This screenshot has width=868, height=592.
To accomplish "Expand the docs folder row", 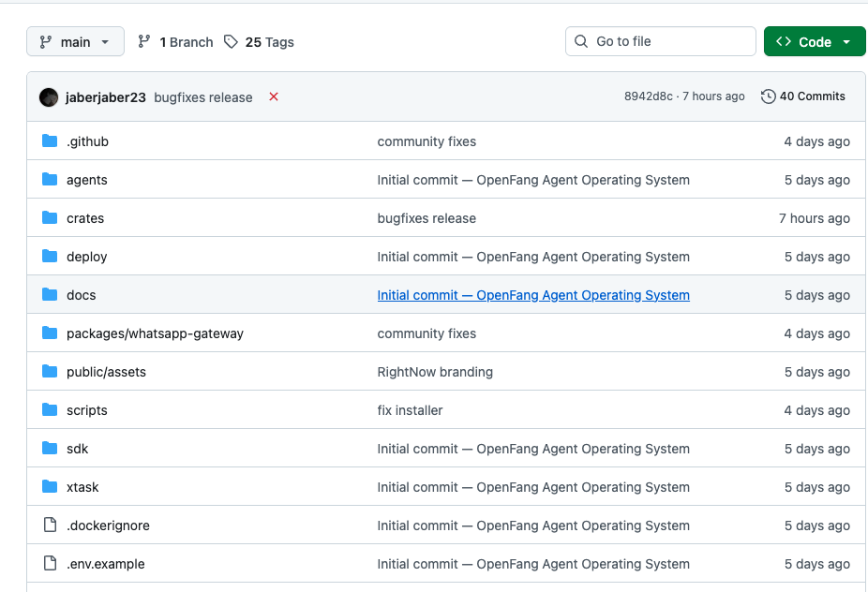I will click(81, 294).
